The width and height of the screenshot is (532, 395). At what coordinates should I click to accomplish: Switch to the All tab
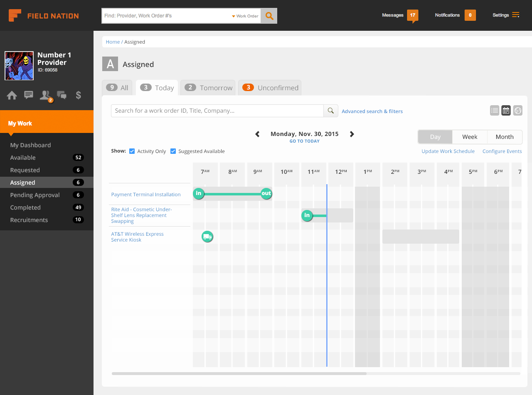(117, 88)
